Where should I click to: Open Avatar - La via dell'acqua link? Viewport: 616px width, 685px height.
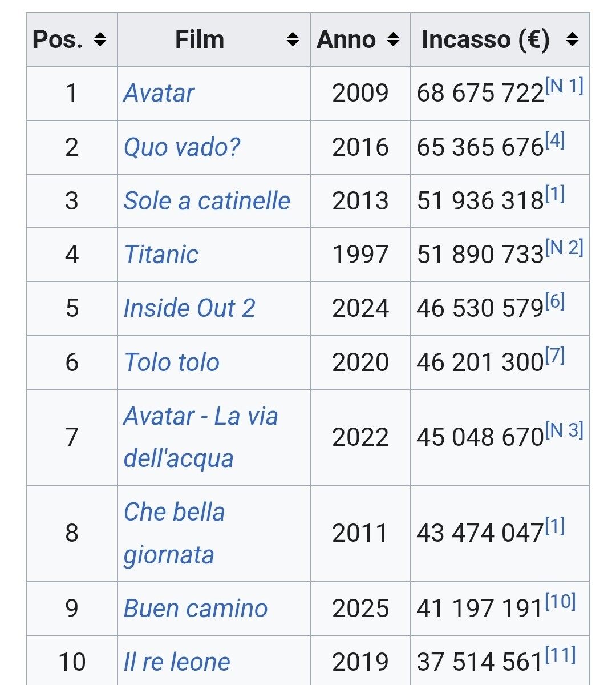[x=201, y=437]
